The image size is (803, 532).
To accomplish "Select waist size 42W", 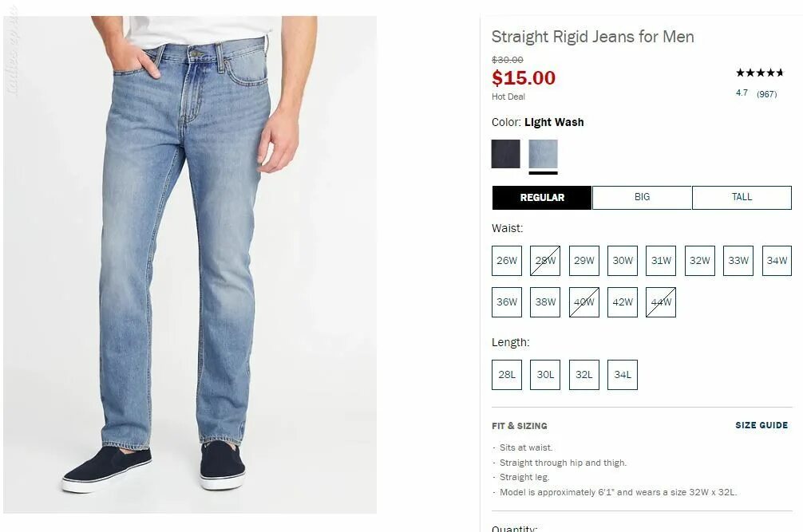I will click(623, 301).
